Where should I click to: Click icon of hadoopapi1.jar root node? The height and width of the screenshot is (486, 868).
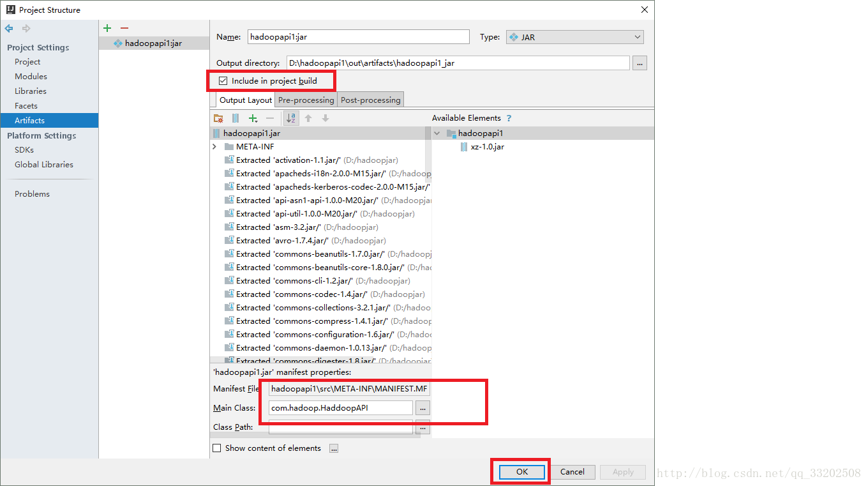tap(216, 133)
